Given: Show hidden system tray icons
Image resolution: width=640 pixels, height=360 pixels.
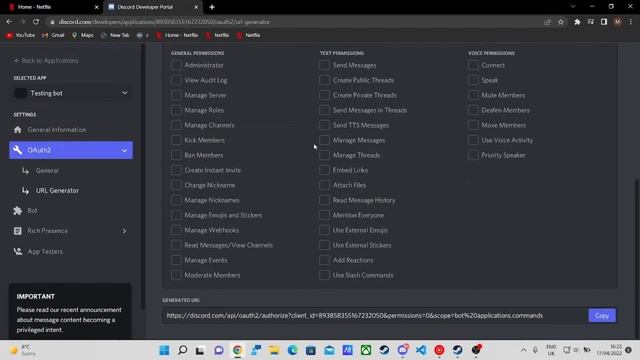Looking at the screenshot, I should 523,350.
